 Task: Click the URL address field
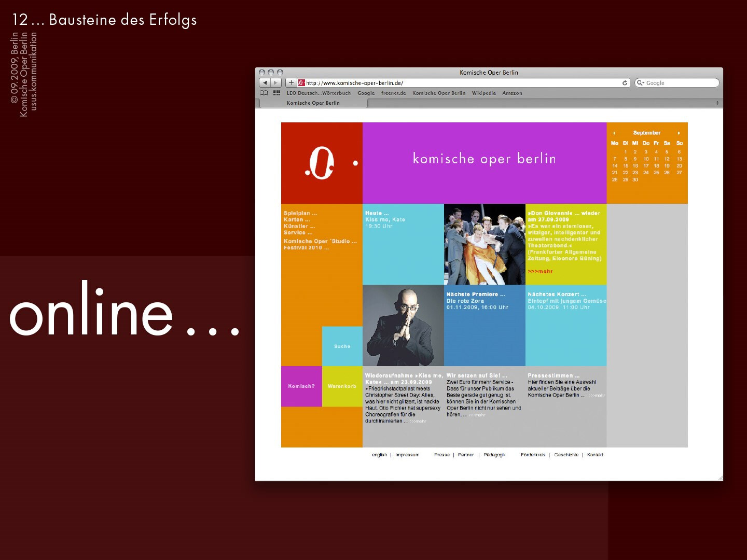462,83
